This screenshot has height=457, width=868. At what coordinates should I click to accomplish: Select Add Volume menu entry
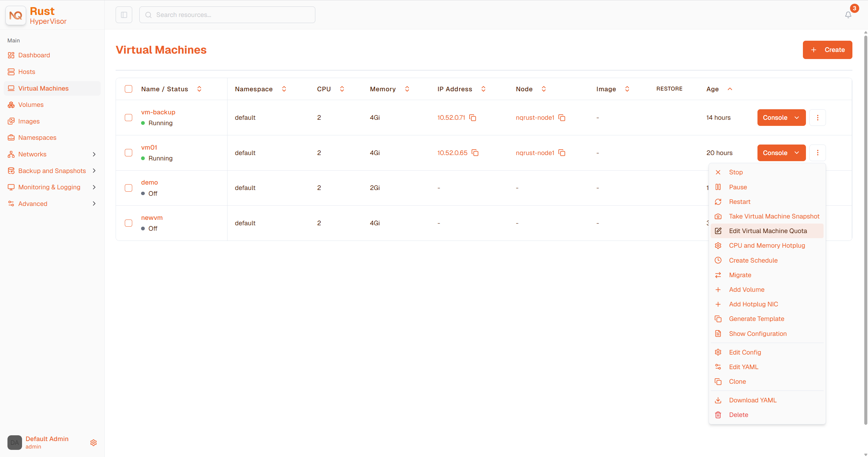pyautogui.click(x=767, y=290)
